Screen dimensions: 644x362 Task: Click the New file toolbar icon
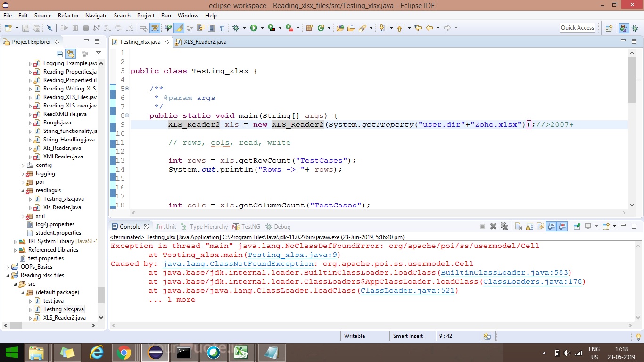(8, 28)
